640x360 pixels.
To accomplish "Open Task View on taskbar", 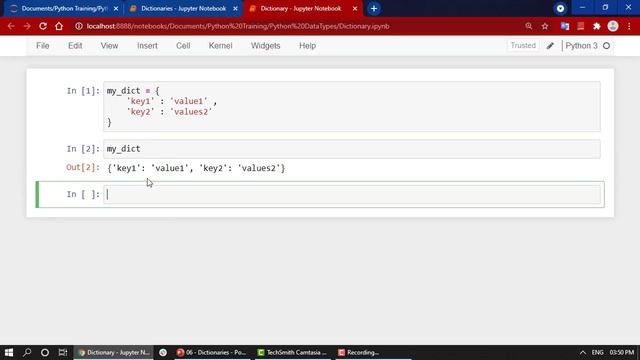I will [x=62, y=352].
